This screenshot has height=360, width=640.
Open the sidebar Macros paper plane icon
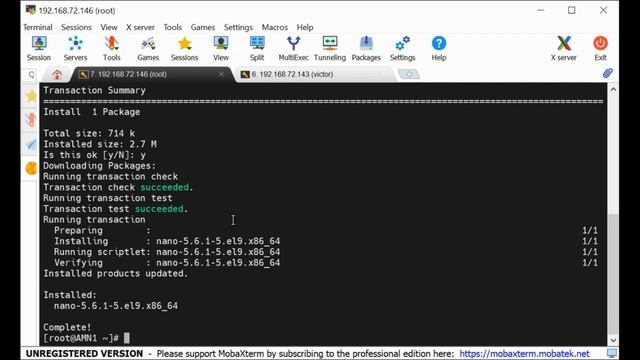[31, 144]
